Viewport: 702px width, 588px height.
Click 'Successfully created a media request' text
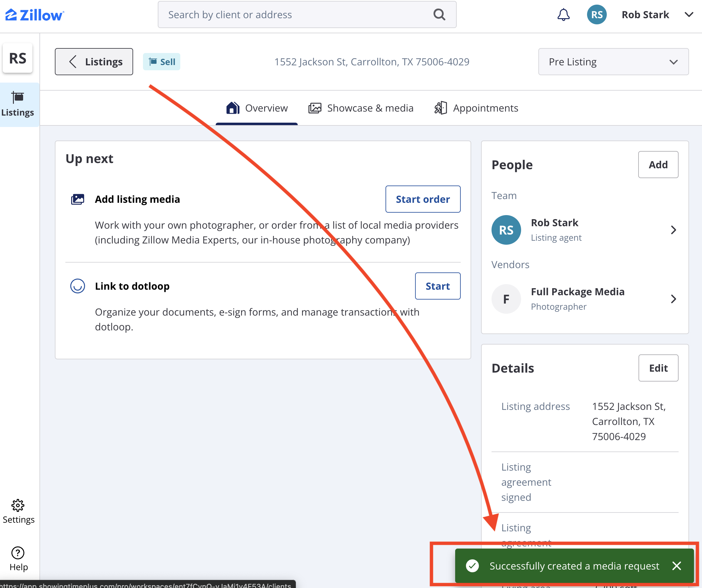(574, 566)
